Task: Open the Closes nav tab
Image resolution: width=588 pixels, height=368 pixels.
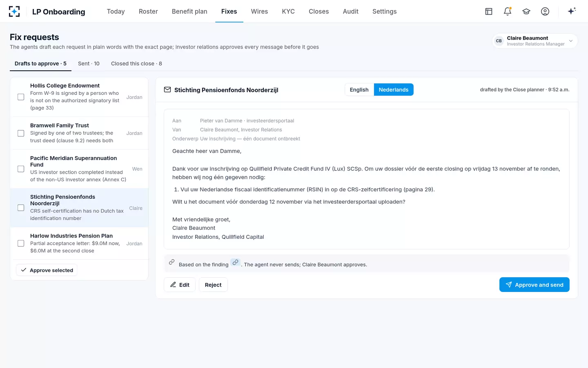Action: point(319,11)
